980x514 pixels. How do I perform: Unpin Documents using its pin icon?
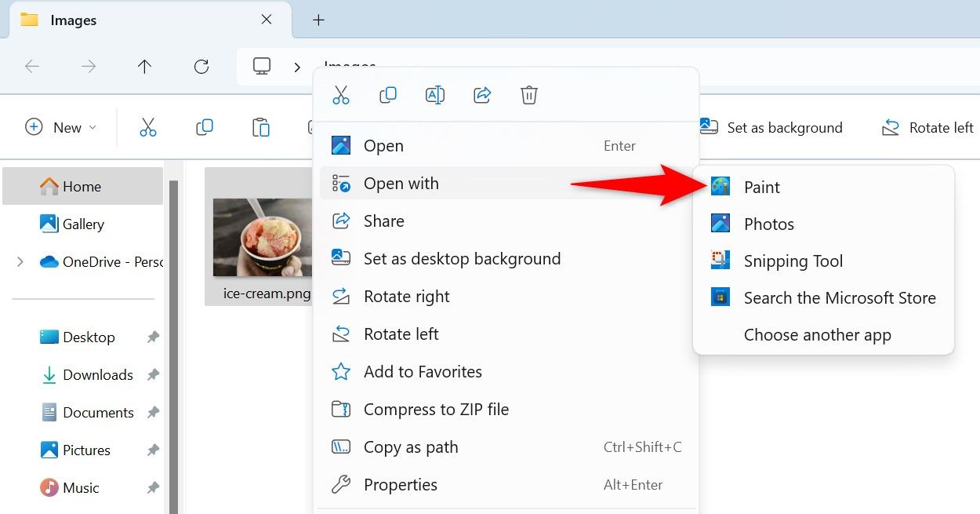click(x=153, y=413)
